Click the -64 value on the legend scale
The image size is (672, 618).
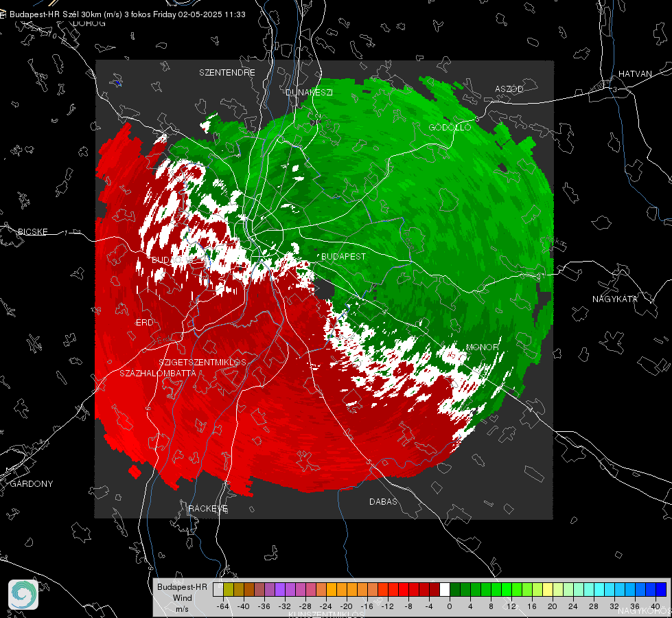223,606
